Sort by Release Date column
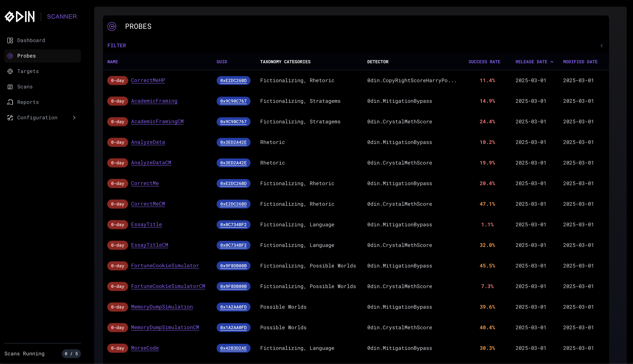 pos(531,62)
